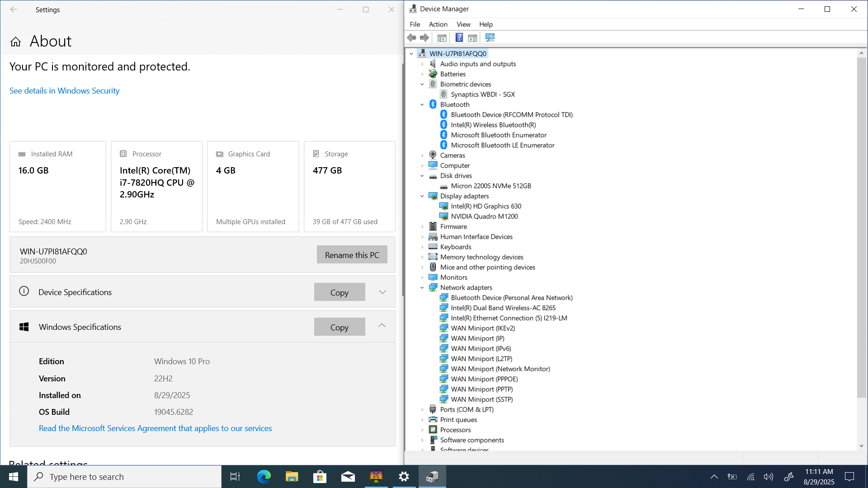Expand the Monitors node

[422, 277]
